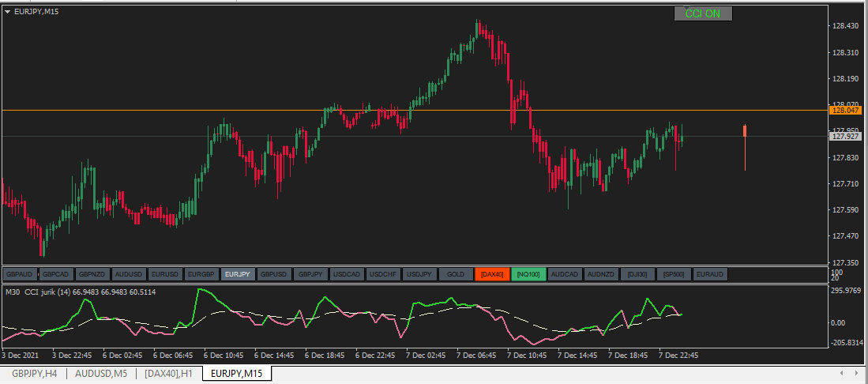Viewport: 868px width, 384px height.
Task: Select the GOLD symbol button
Action: click(x=456, y=274)
